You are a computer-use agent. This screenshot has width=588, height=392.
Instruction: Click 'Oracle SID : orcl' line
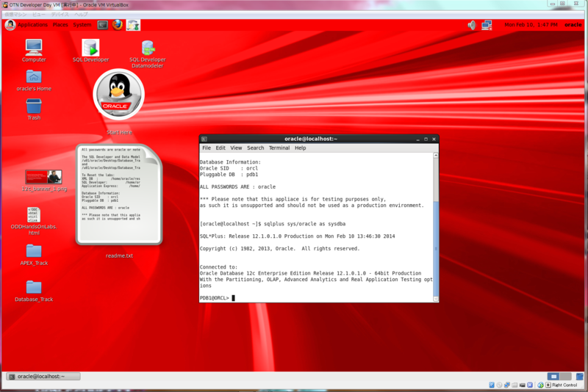pos(229,169)
